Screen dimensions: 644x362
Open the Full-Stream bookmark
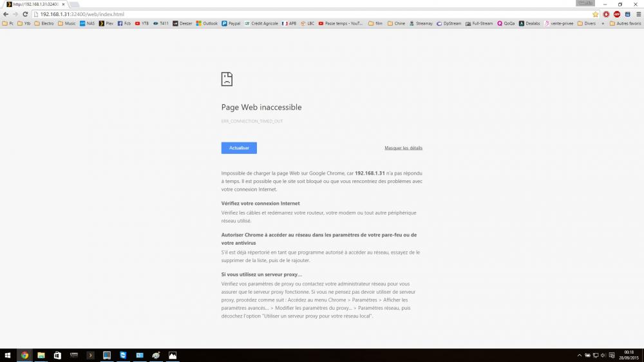[479, 23]
